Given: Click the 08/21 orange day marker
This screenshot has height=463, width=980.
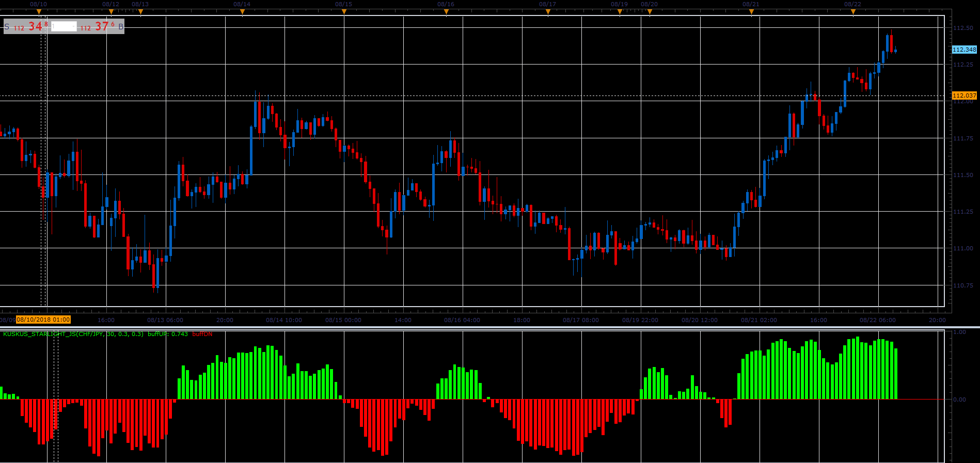Looking at the screenshot, I should pyautogui.click(x=751, y=12).
